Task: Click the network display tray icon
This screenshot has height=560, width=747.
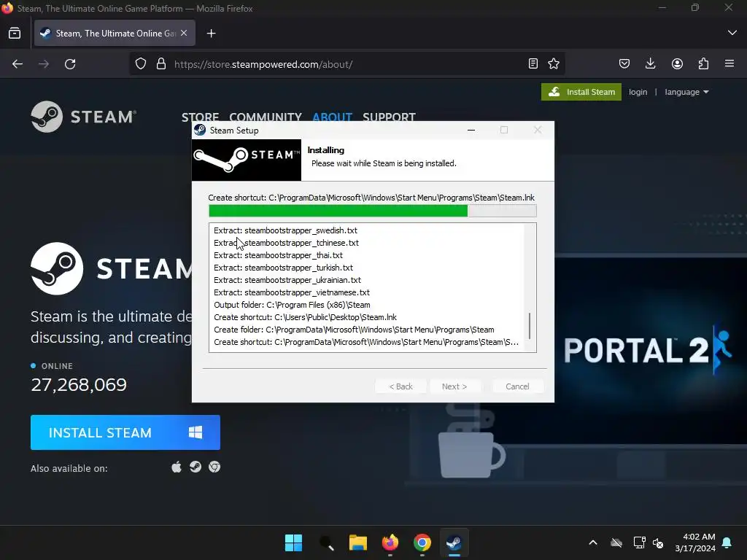Action: pos(639,542)
